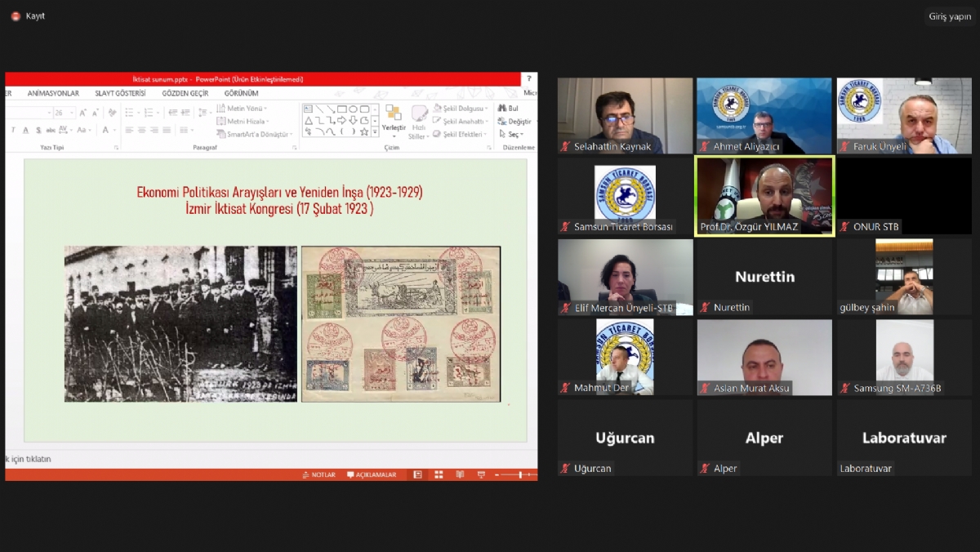Open Hızlı Stiller quick styles gallery
The height and width of the screenshot is (552, 980).
coord(419,121)
